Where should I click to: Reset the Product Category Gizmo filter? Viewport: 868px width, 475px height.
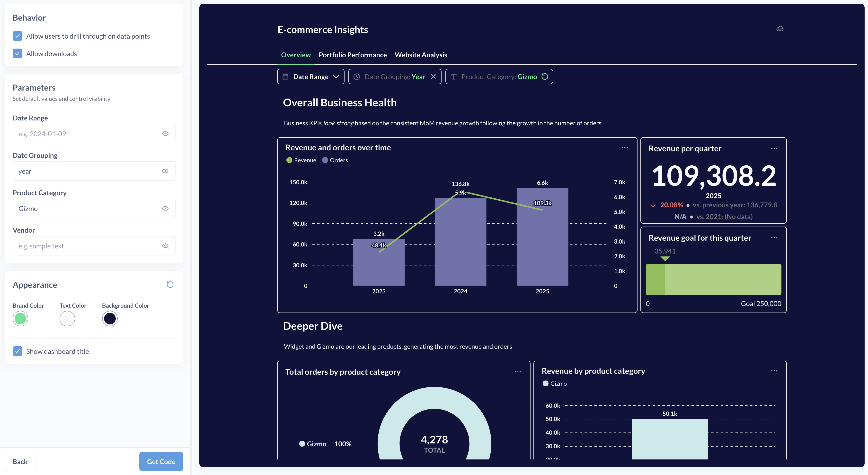[545, 77]
